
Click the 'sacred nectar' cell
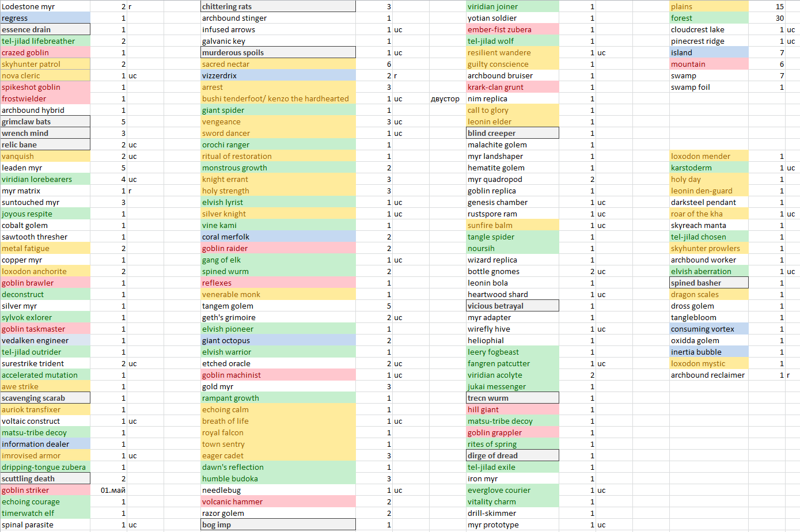pyautogui.click(x=278, y=64)
